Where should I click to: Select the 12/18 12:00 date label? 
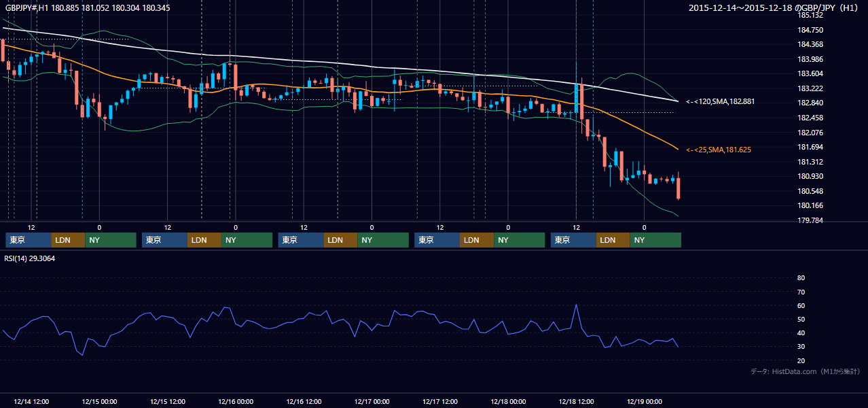[x=577, y=401]
